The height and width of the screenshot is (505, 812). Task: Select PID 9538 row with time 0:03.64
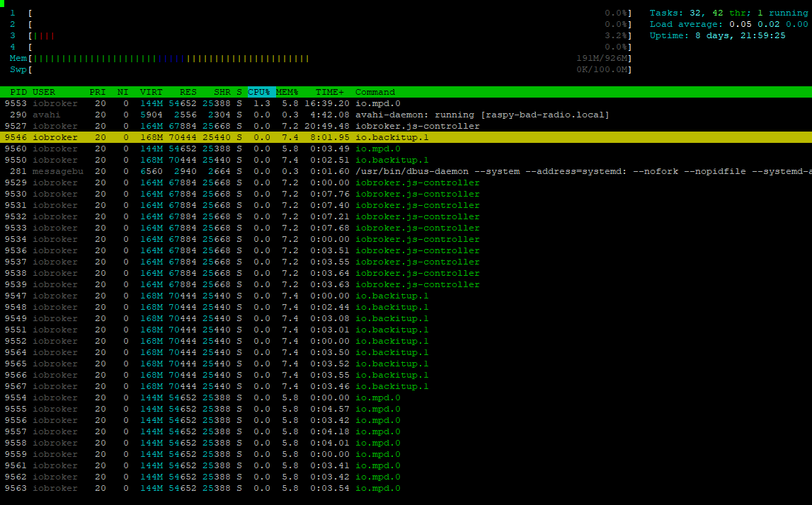[x=406, y=273]
